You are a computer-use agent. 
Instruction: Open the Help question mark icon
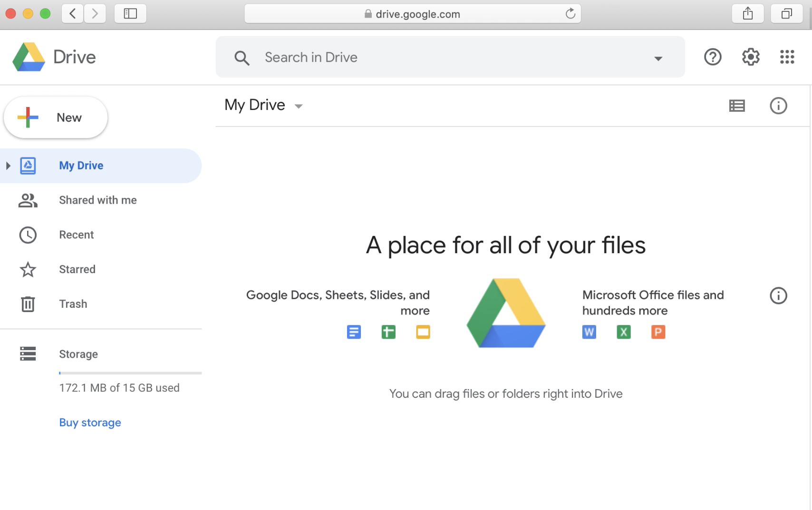pos(713,57)
